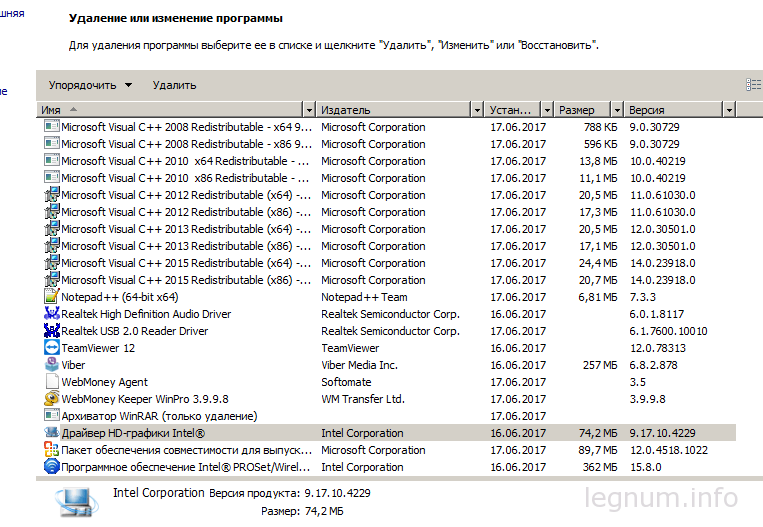Viewport: 763px width, 527px height.
Task: Click the Пакет обеспечения совместимости icon
Action: [52, 450]
